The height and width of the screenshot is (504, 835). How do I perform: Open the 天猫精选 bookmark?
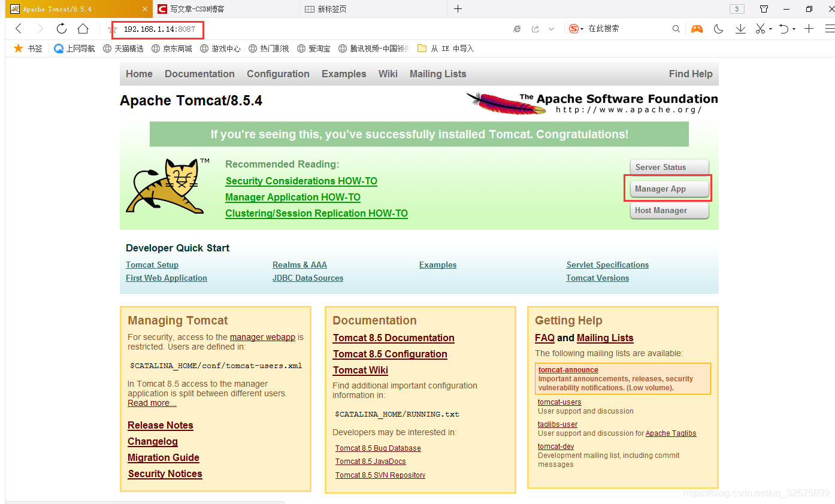[x=123, y=48]
